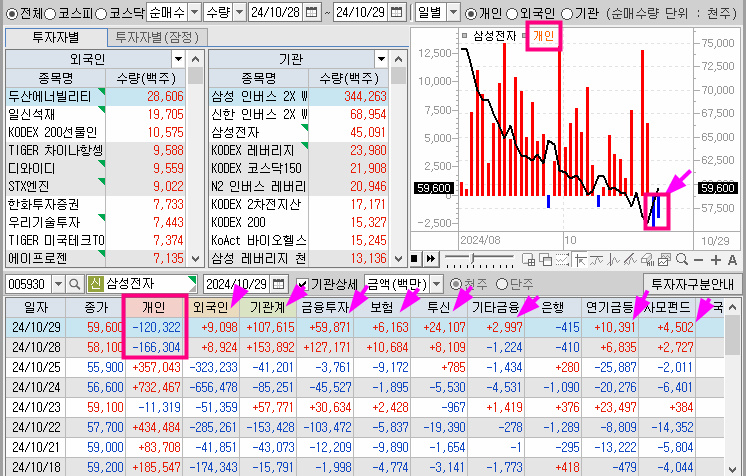This screenshot has height=476, width=746.
Task: Click the 연기금등 column header
Action: pyautogui.click(x=609, y=307)
